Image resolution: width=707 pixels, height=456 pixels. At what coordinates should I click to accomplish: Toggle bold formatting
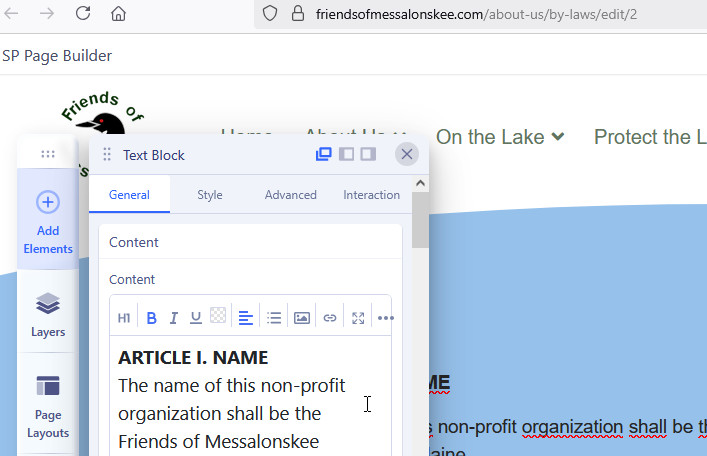(152, 318)
